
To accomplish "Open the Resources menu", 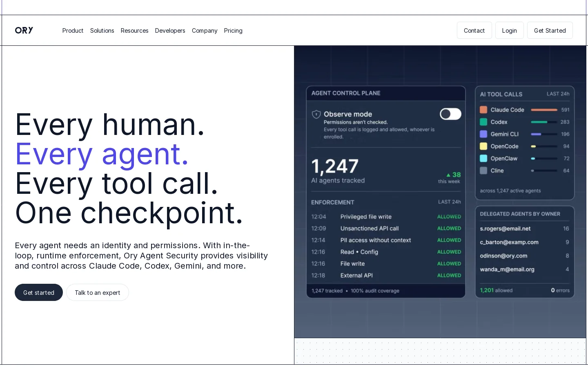I will pos(135,31).
